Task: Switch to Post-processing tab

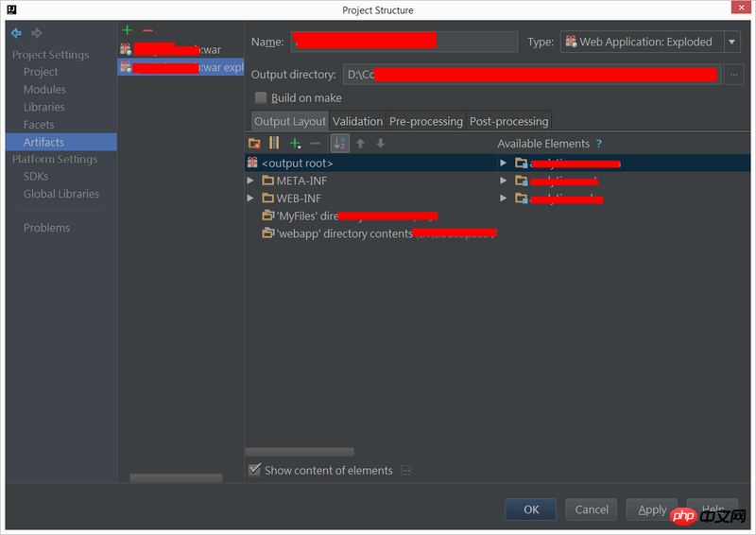Action: 508,121
